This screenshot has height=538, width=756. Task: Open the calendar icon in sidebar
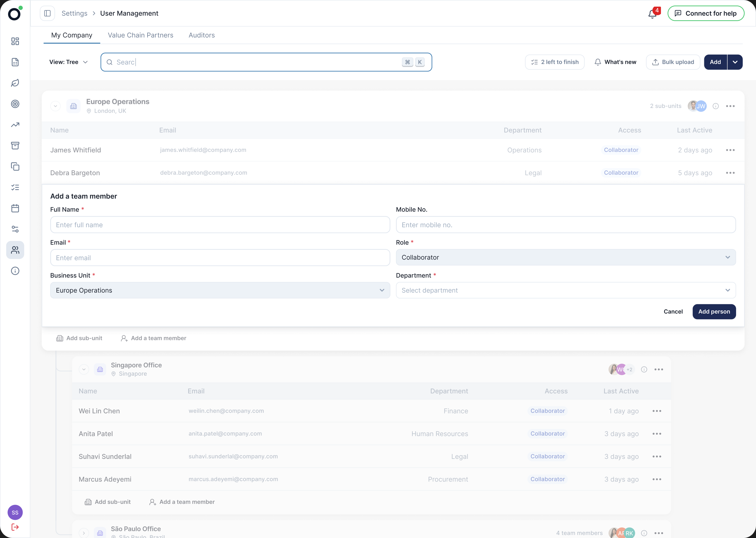(x=15, y=208)
